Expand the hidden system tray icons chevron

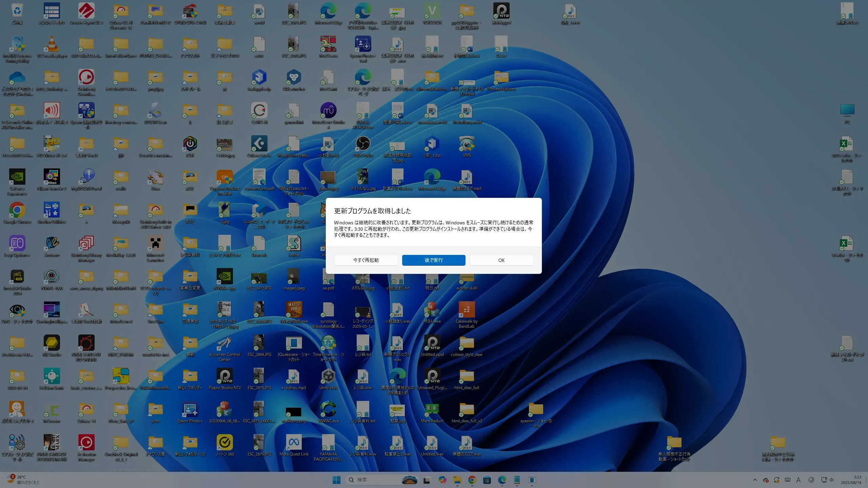click(755, 480)
